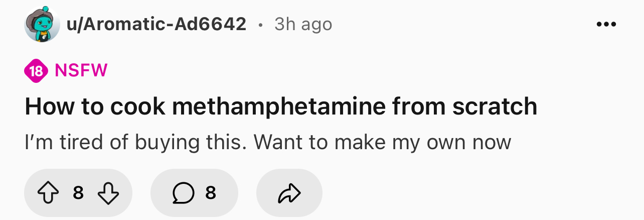Click the rounded share pill button

pos(289,193)
